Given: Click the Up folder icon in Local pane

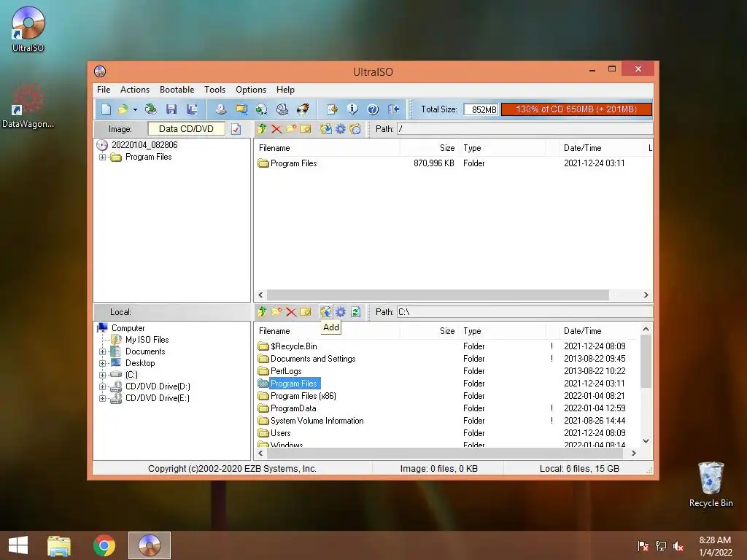Looking at the screenshot, I should [x=262, y=312].
